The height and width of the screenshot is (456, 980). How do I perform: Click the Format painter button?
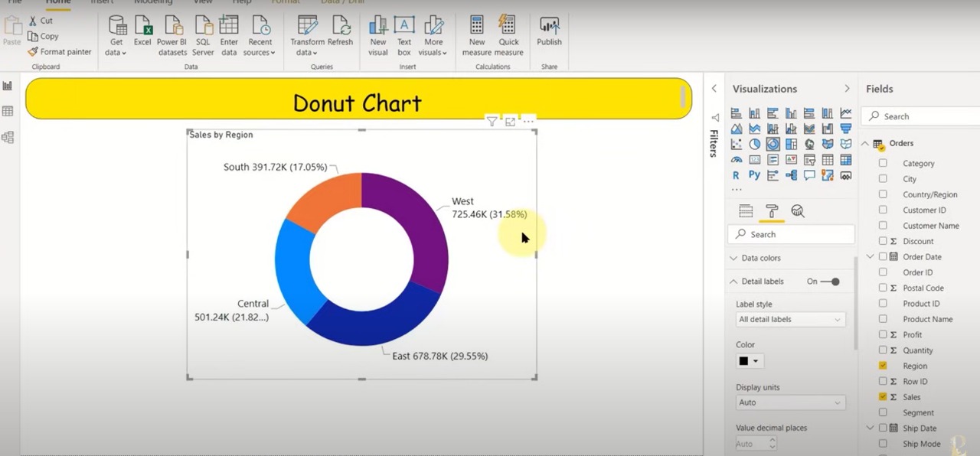[x=59, y=52]
